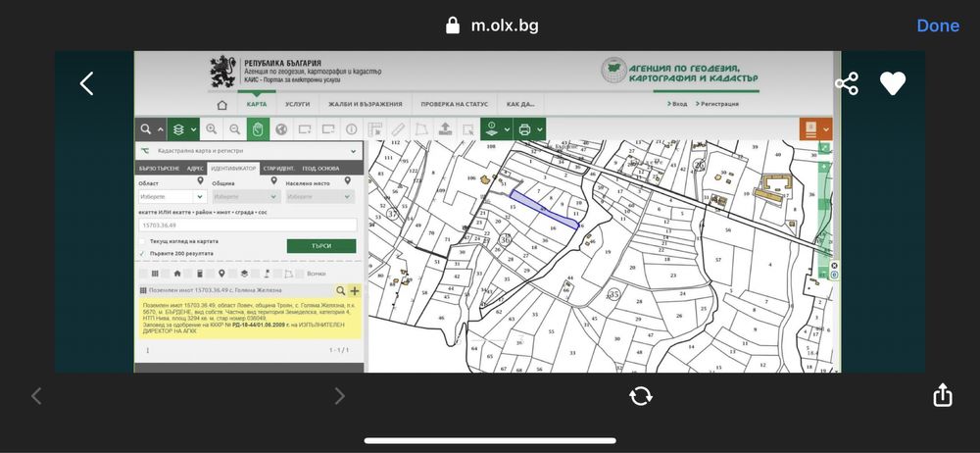Select the ruler measure tool
Screen dimensions: 980x453
point(398,129)
